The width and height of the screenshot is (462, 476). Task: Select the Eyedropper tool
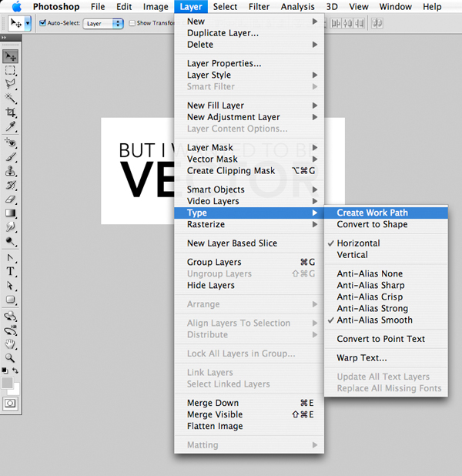[x=10, y=126]
